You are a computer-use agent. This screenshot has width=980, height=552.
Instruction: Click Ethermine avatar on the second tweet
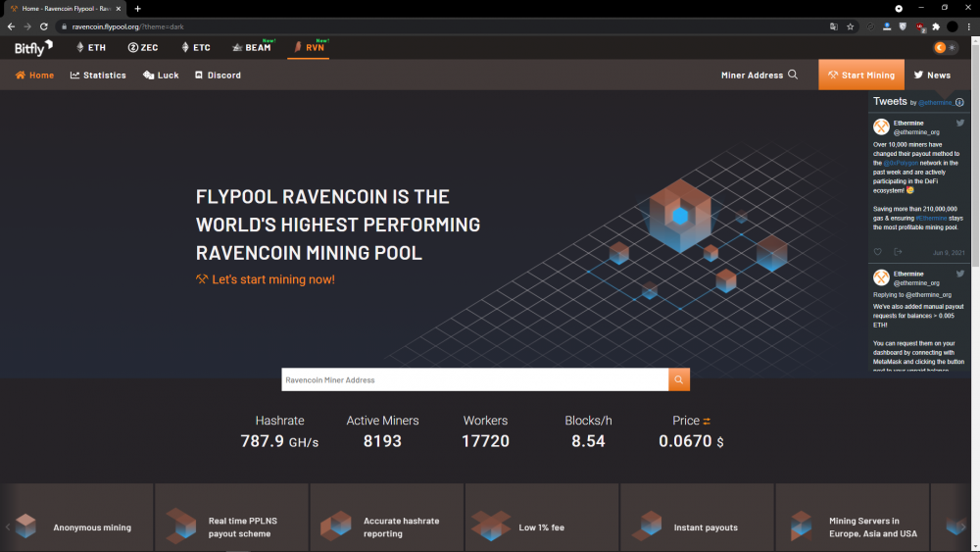[881, 277]
